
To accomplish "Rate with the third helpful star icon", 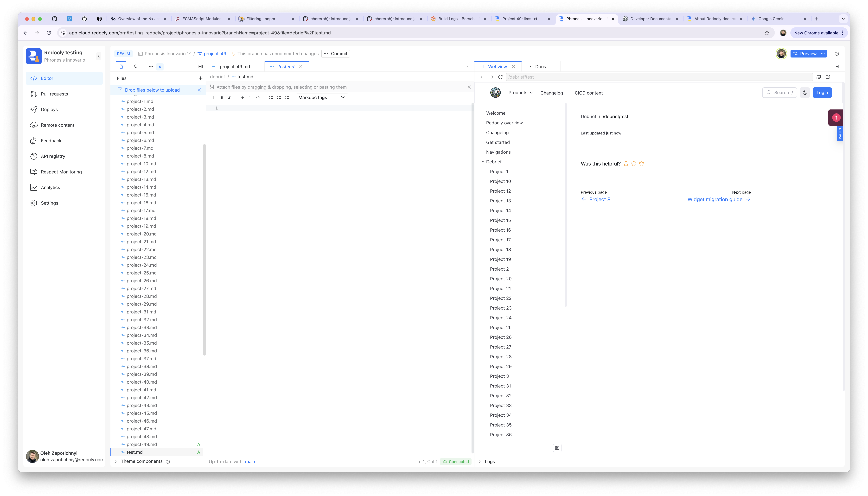I will (641, 164).
